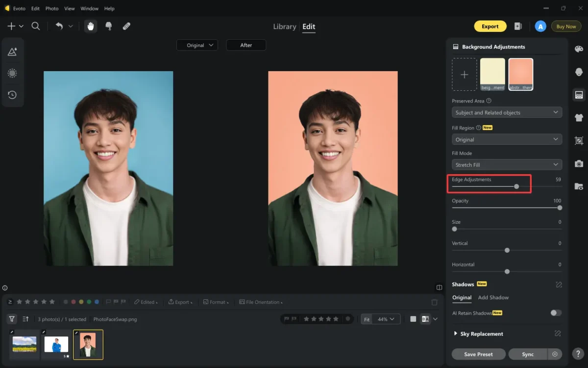Image resolution: width=588 pixels, height=368 pixels.
Task: Open the Edit menu
Action: tap(35, 8)
